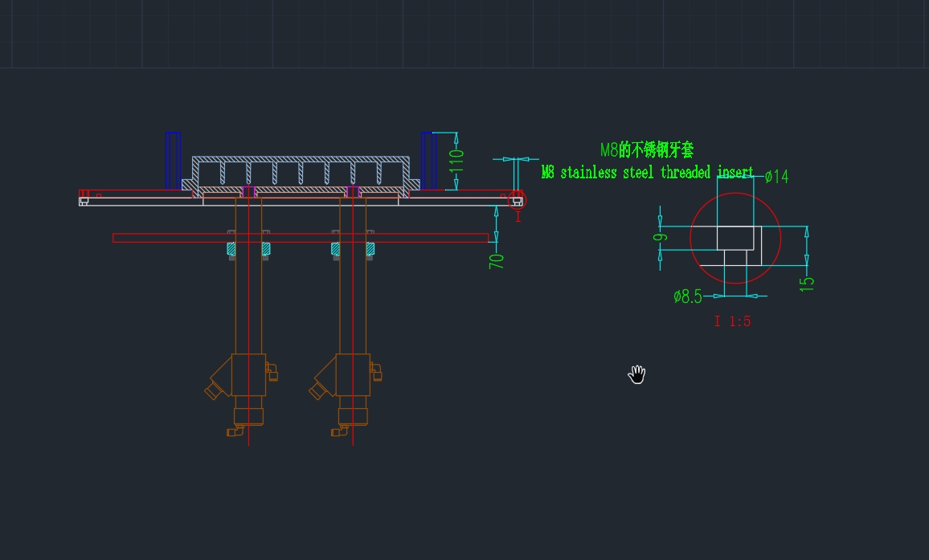Image resolution: width=929 pixels, height=560 pixels.
Task: Select the 'M8 stainless steel threaded insert' text
Action: coord(647,173)
